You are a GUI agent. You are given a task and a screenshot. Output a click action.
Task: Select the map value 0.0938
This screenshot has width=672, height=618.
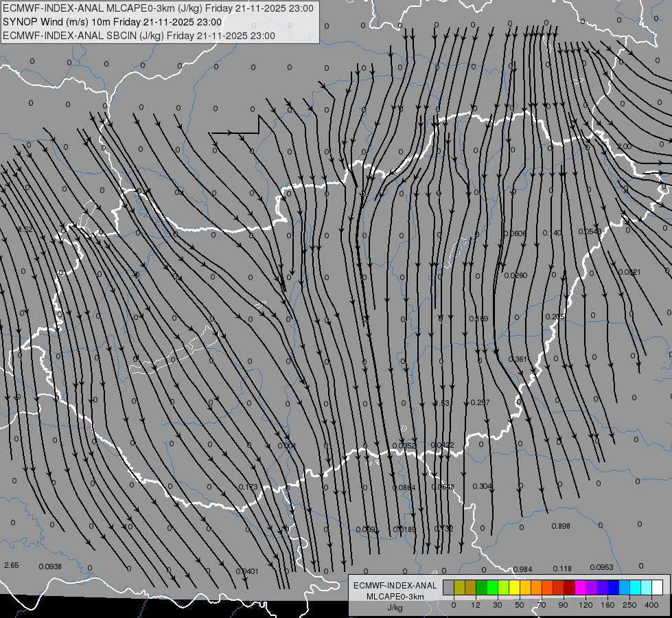pyautogui.click(x=50, y=566)
